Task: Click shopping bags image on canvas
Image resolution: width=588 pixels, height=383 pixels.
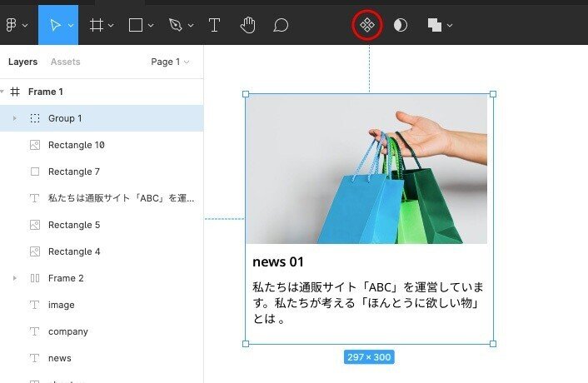Action: pos(366,169)
